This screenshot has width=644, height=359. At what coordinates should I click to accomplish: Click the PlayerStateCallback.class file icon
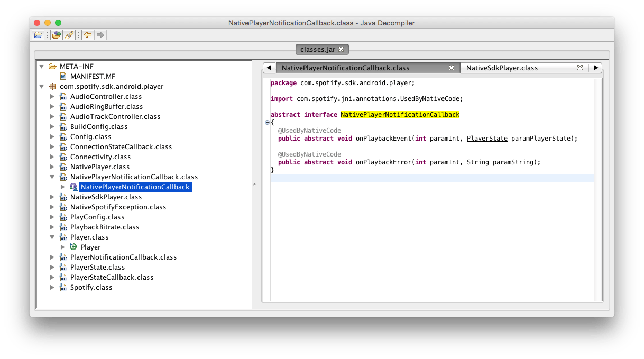[x=63, y=277]
